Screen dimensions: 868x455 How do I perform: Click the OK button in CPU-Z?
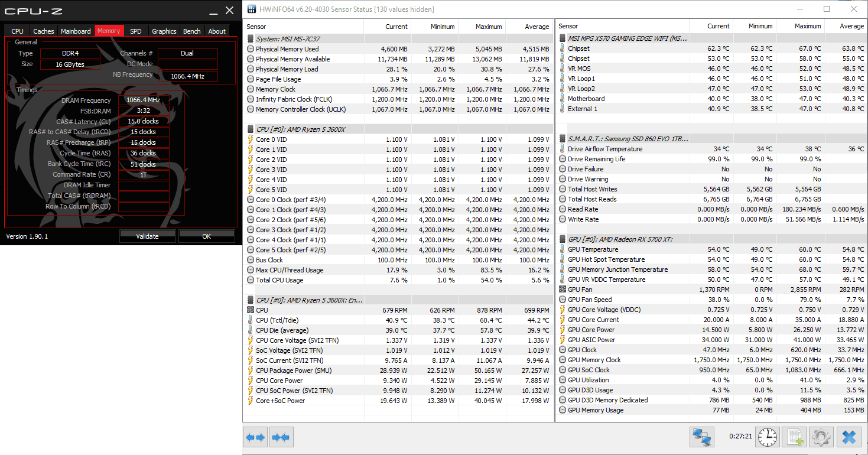(206, 236)
